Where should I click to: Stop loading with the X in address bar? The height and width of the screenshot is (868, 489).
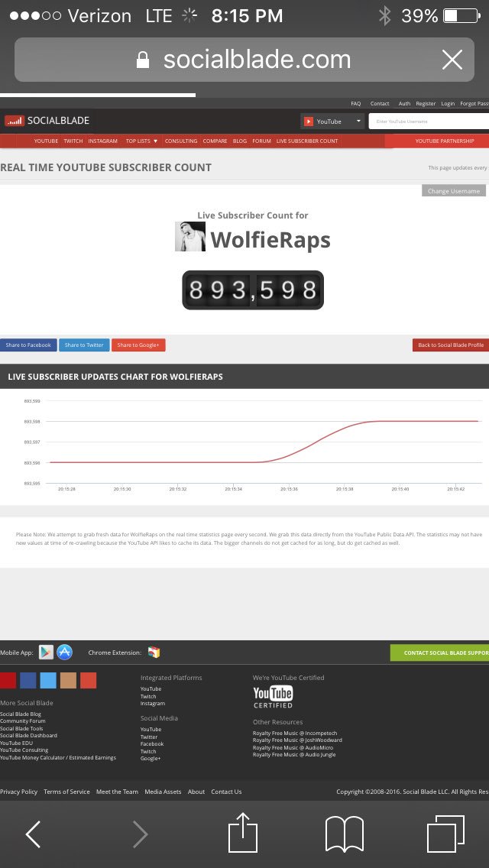point(452,60)
